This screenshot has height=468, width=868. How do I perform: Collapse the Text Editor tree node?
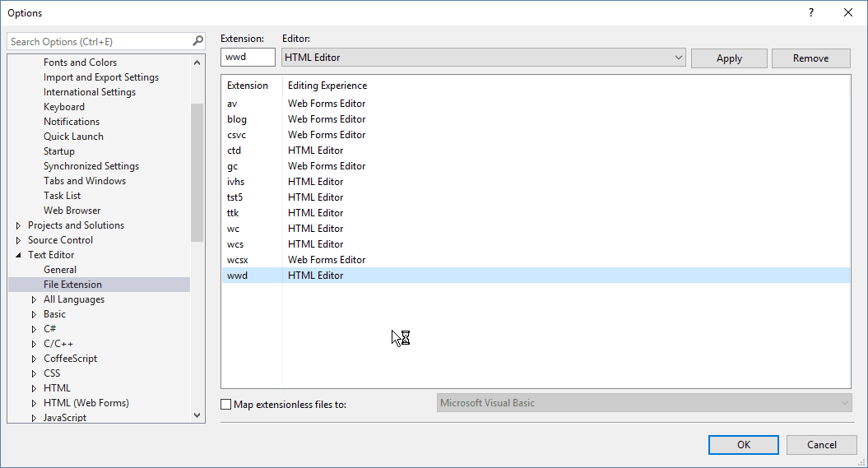point(19,255)
